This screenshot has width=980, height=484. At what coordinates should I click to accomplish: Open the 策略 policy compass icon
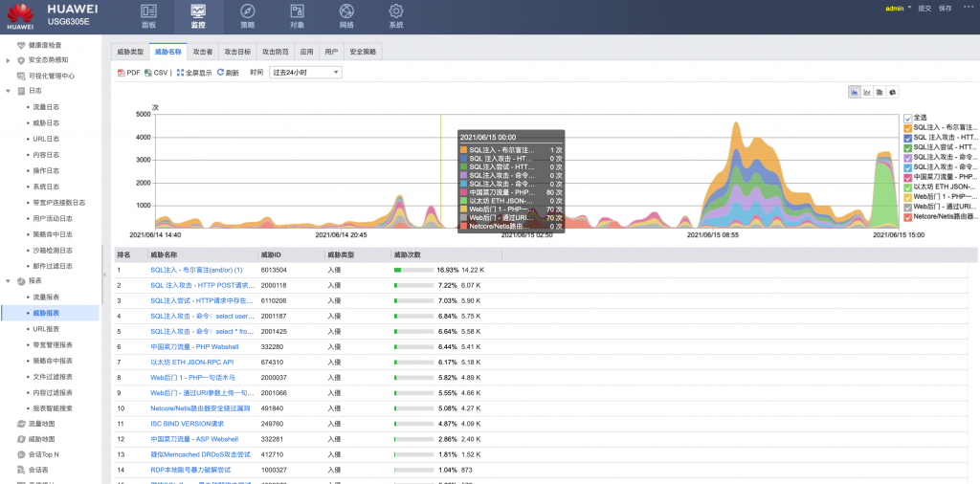248,11
